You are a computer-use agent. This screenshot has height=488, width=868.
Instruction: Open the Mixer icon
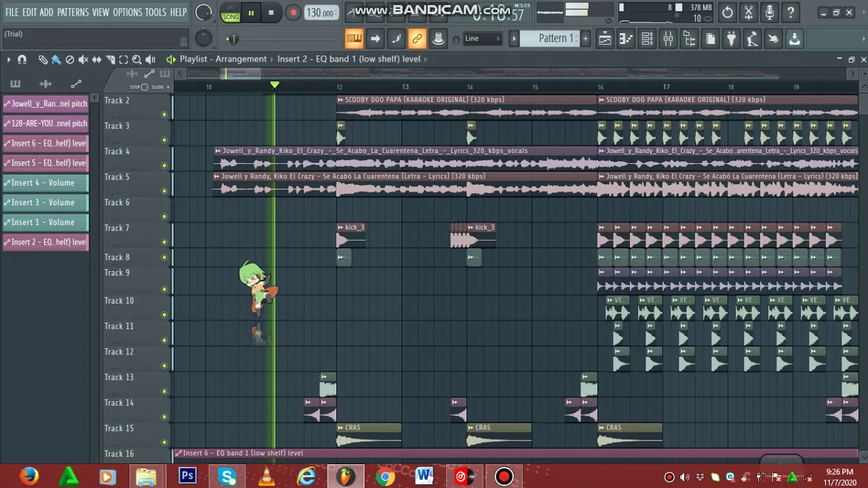[668, 39]
